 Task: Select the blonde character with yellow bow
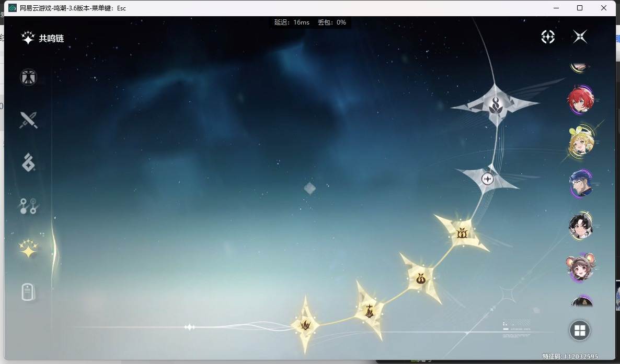click(580, 142)
